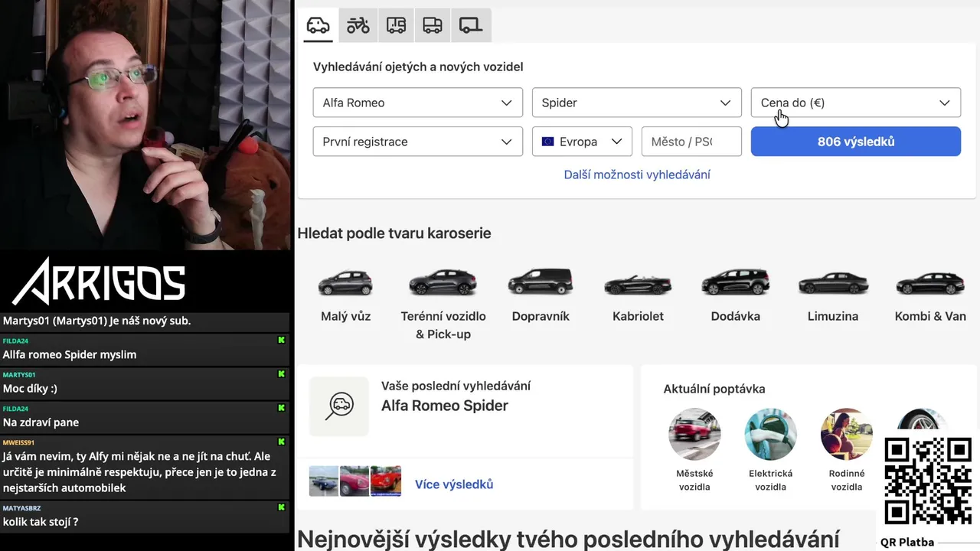Click chat message 'Moc díky :)'
The height and width of the screenshot is (551, 980).
[x=30, y=388]
